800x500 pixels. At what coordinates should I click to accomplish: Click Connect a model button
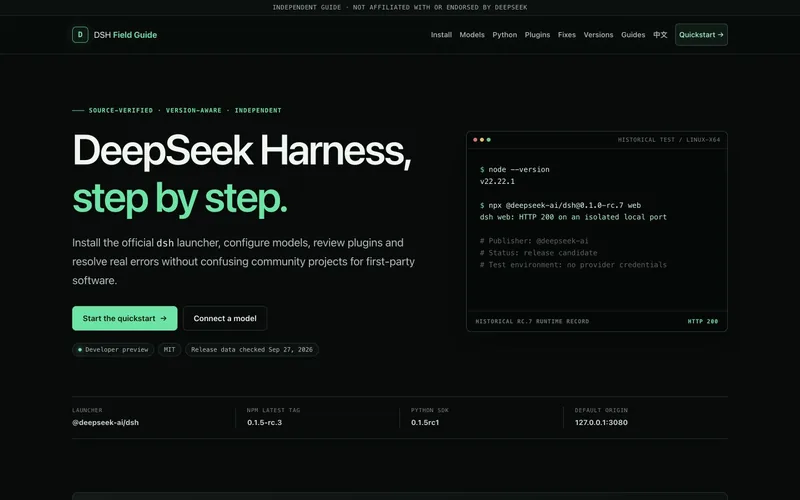tap(225, 318)
